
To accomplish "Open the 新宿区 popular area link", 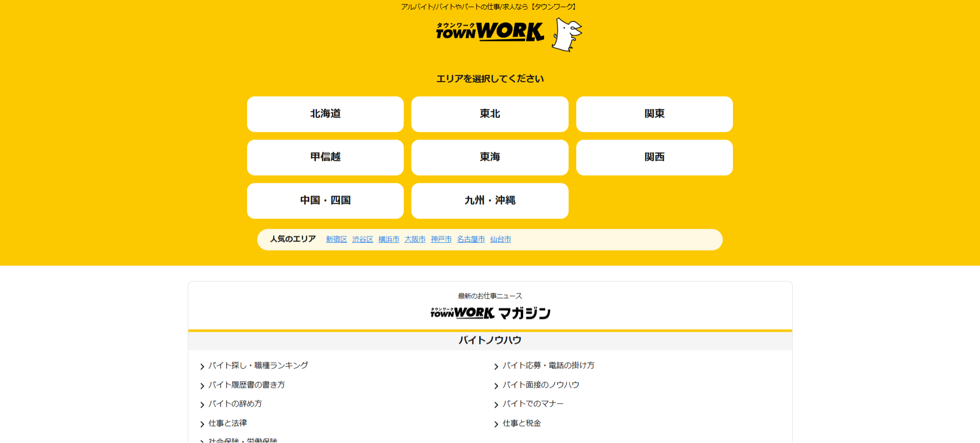I will click(x=336, y=239).
